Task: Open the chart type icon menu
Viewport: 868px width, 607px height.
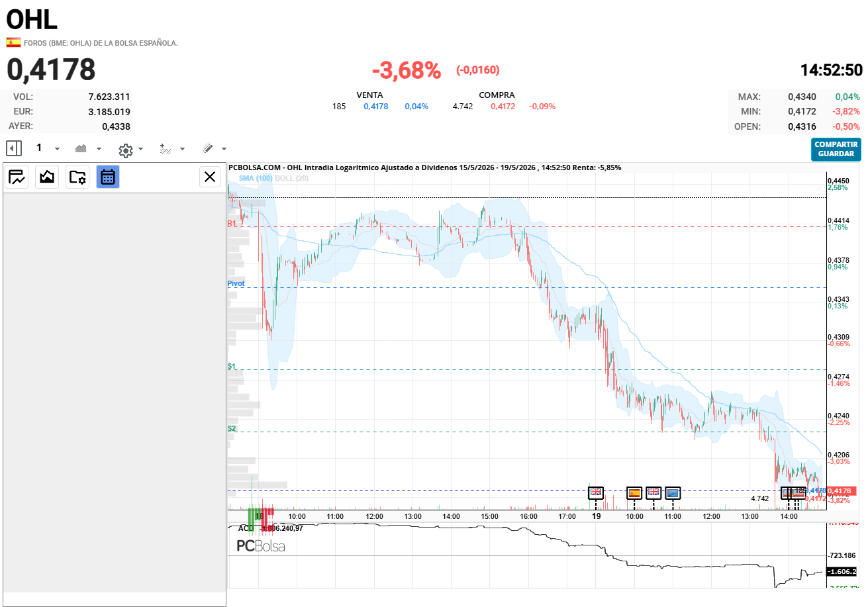Action: [x=81, y=148]
